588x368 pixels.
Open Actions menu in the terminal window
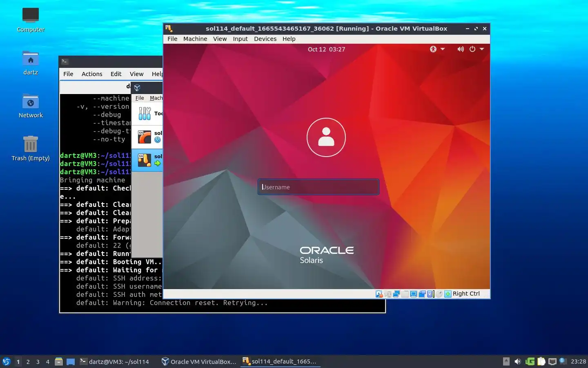pyautogui.click(x=92, y=74)
